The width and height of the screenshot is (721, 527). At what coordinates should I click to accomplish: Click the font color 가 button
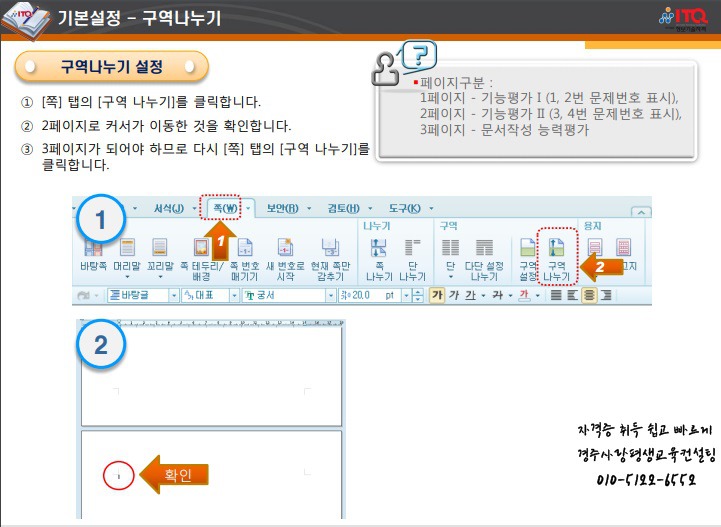click(524, 295)
